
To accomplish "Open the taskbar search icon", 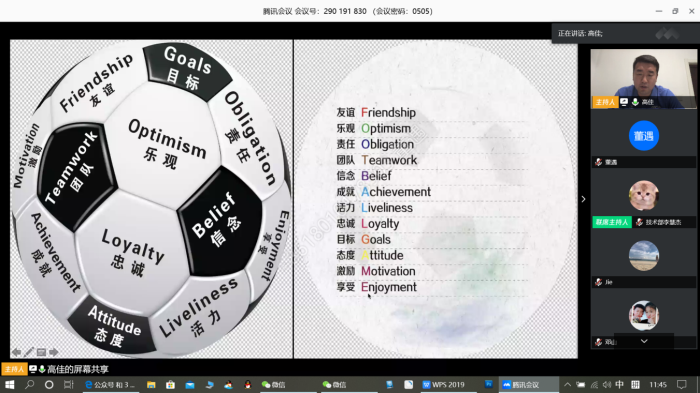I will (x=29, y=385).
